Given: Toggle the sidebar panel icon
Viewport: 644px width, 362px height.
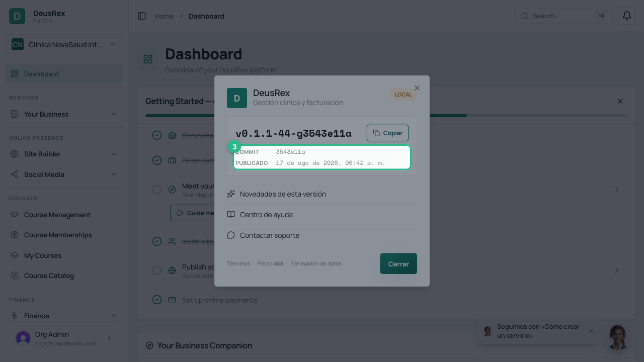Looking at the screenshot, I should pos(142,16).
